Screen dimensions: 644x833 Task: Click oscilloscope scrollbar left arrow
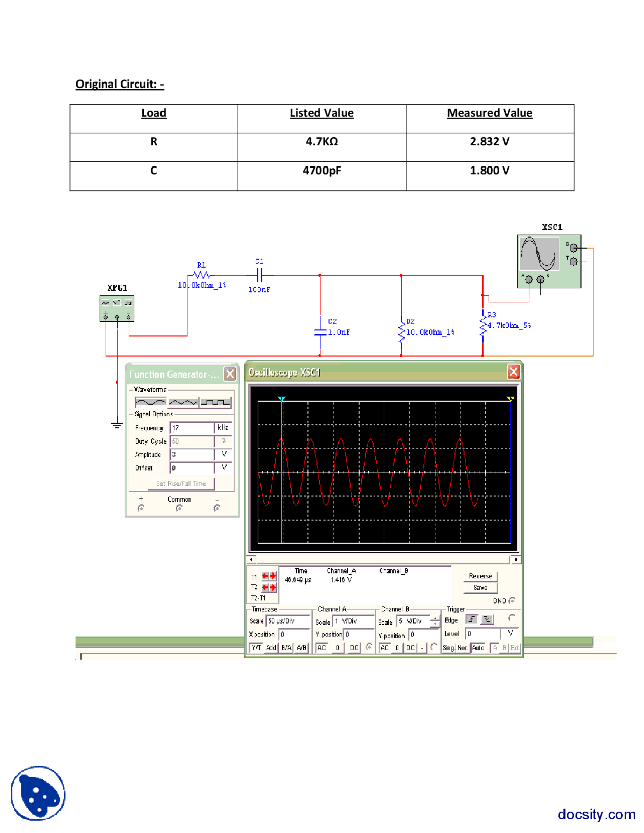click(252, 559)
